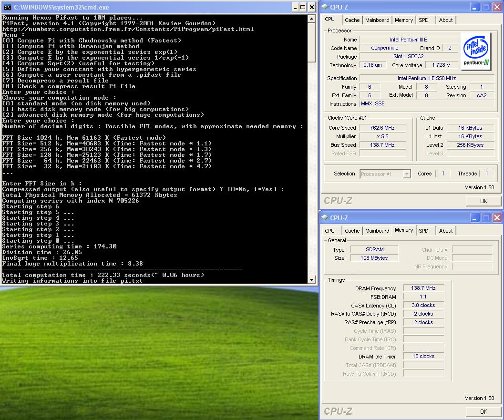Click 'Total computation time : 222.33 seconds' line
504x420 pixels.
103,275
